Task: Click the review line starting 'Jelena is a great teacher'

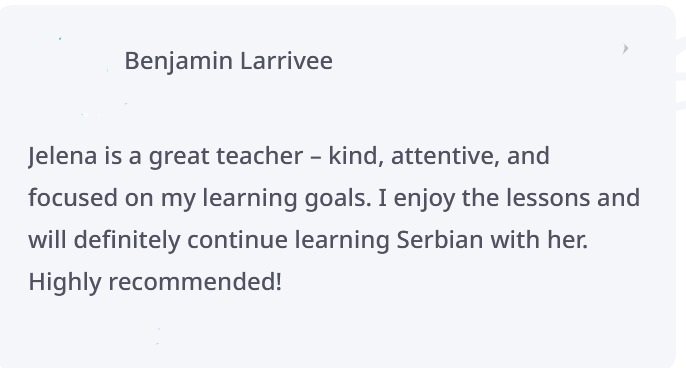Action: 289,156
